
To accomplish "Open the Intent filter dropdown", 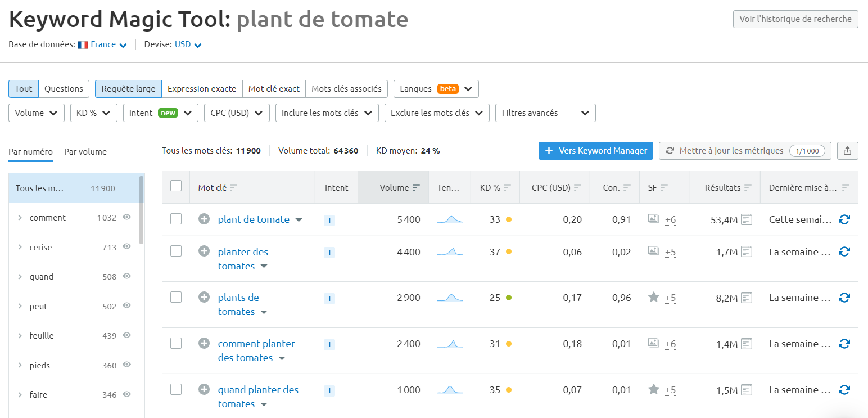I will click(161, 113).
